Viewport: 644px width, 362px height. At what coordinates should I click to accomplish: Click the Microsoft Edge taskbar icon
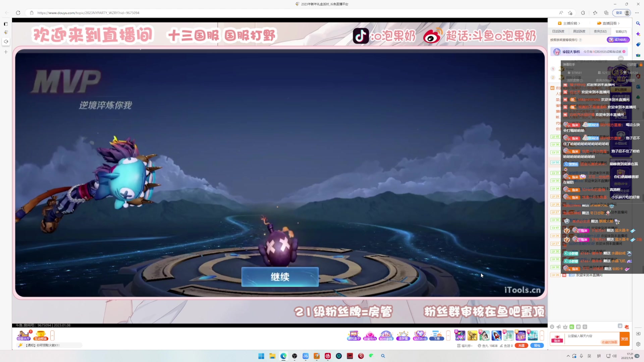pyautogui.click(x=283, y=356)
